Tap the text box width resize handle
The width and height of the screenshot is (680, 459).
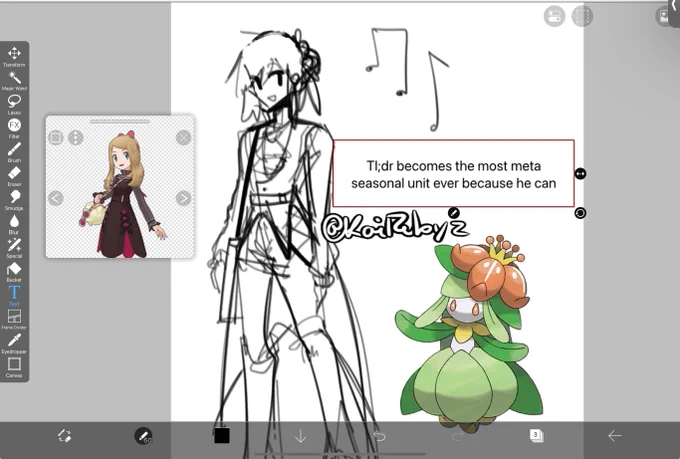580,174
